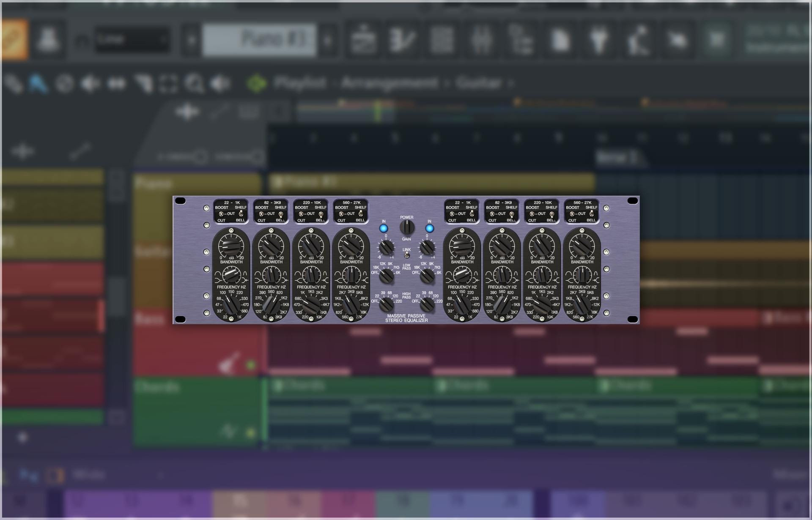Open the Piano #1 pattern selector in FL Studio
The height and width of the screenshot is (520, 812).
[259, 40]
